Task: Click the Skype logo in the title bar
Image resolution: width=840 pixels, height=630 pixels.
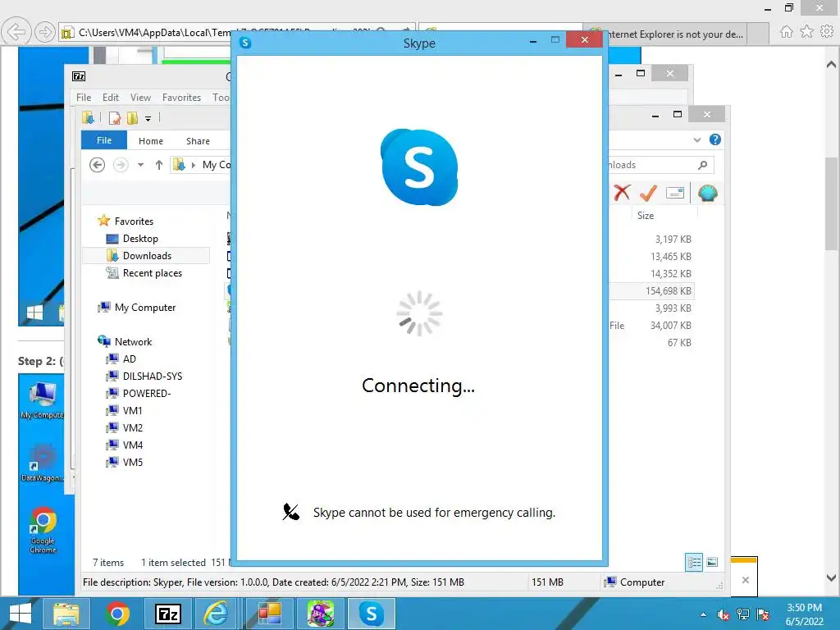Action: click(x=245, y=43)
